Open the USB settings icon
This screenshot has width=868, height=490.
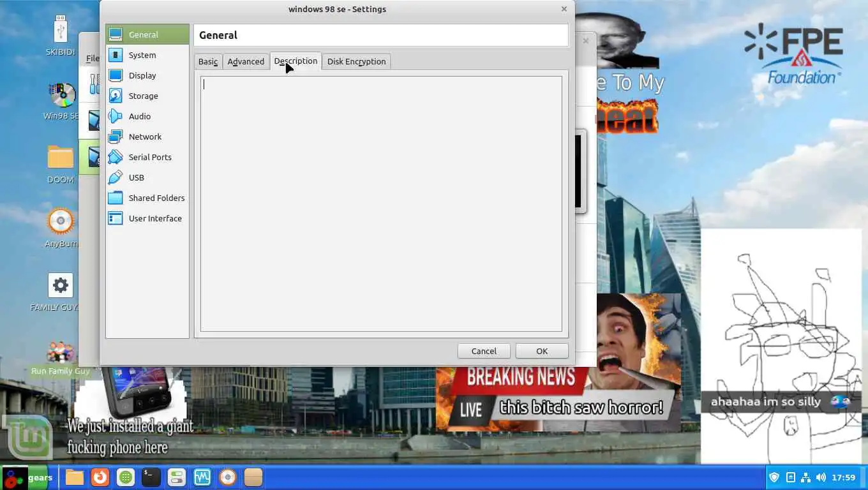[x=116, y=177]
